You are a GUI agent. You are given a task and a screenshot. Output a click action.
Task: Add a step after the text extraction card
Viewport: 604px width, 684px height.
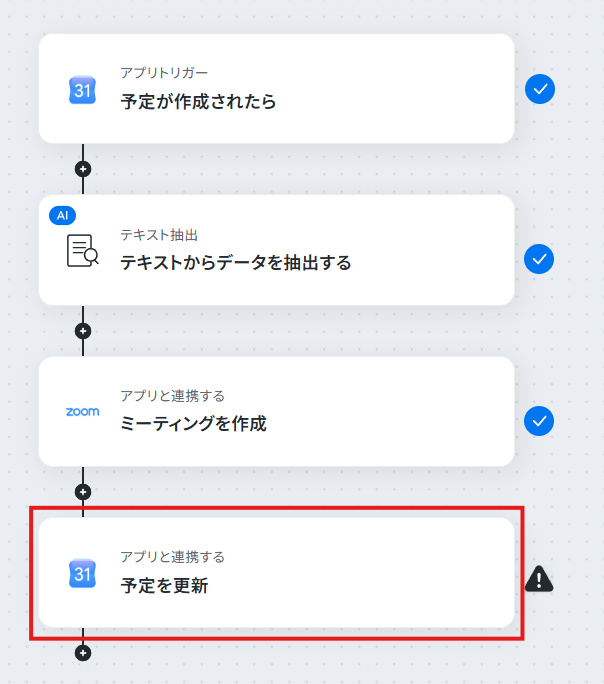tap(83, 331)
